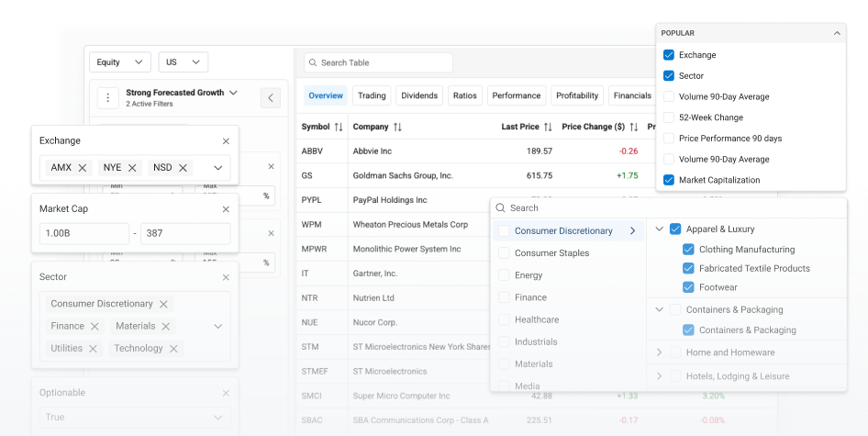This screenshot has width=868, height=436.
Task: Switch to the Performance tab
Action: click(517, 95)
